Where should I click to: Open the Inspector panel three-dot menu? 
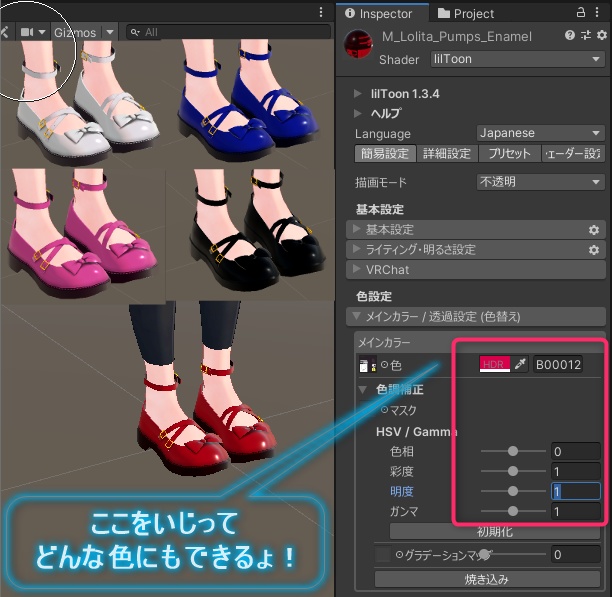[x=597, y=12]
